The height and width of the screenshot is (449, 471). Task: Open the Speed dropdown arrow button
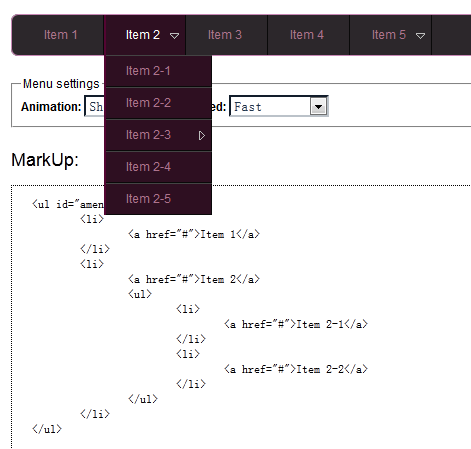pos(319,107)
